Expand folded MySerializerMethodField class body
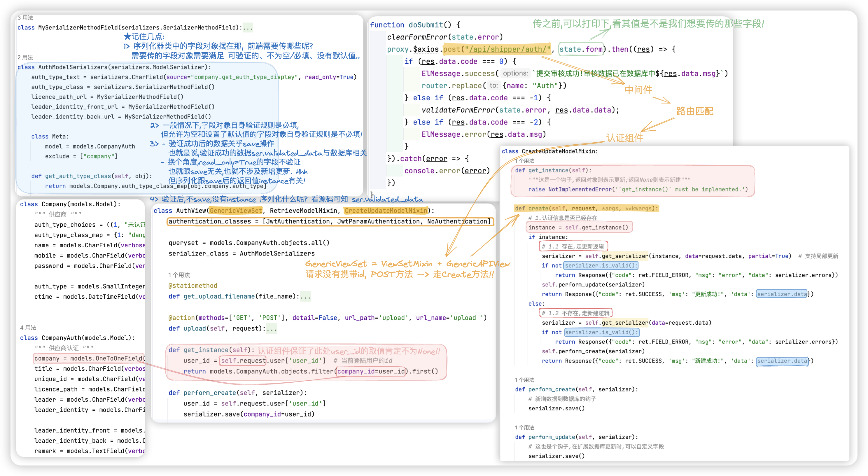Screen dimensions: 868x476 [248, 28]
